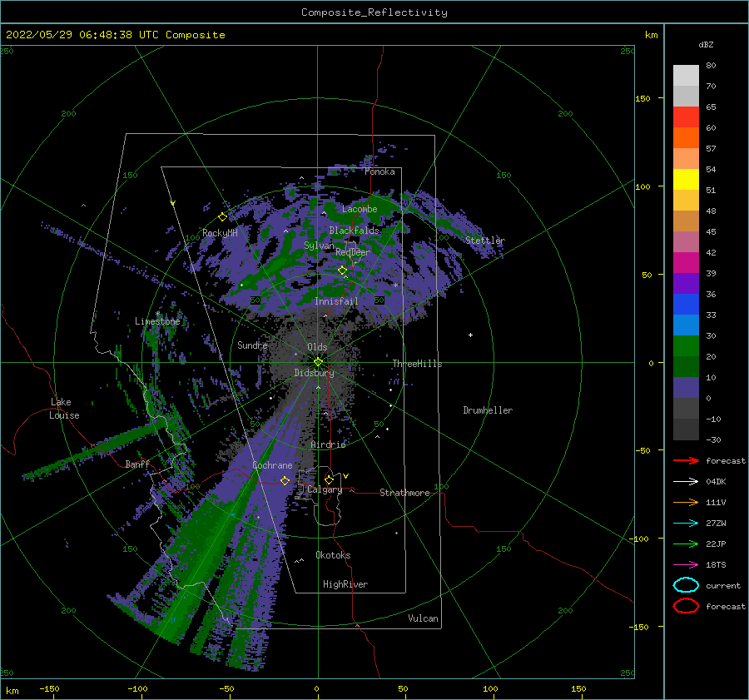Click the Composite_Reflectivity title
This screenshot has height=700, width=749.
pos(374,12)
